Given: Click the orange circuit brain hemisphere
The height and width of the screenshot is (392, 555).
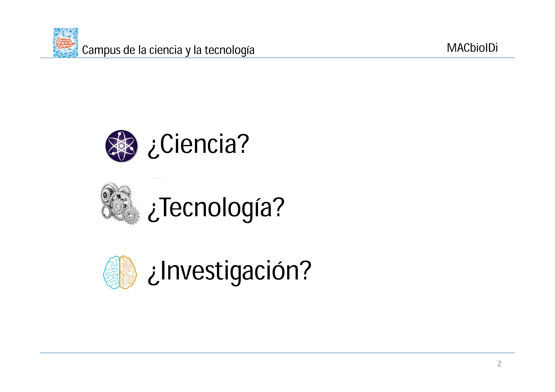Looking at the screenshot, I should tap(128, 272).
